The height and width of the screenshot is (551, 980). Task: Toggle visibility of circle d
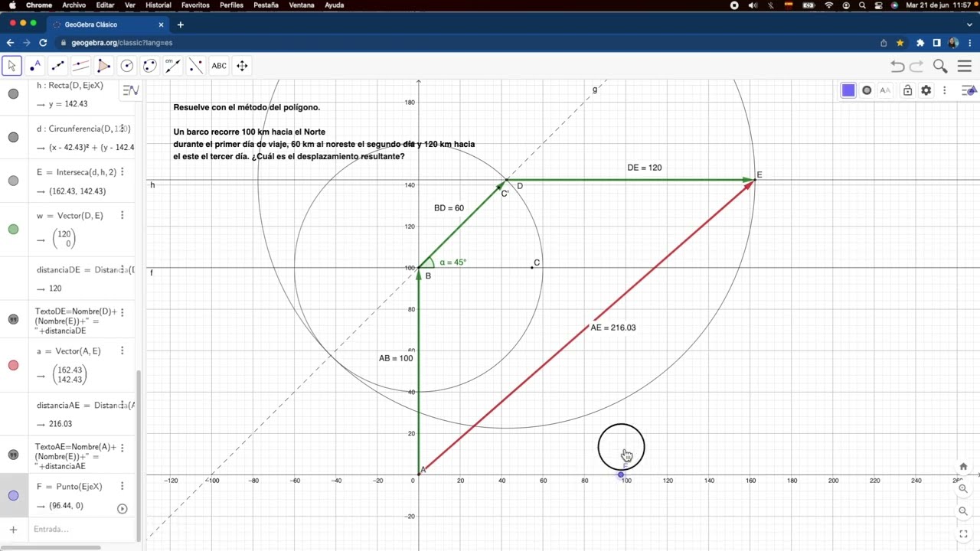tap(13, 138)
